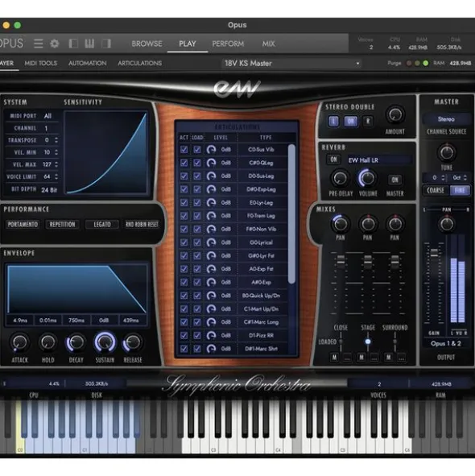This screenshot has height=476, width=475.
Task: Click the Stage mic volume fader
Action: pos(368,260)
